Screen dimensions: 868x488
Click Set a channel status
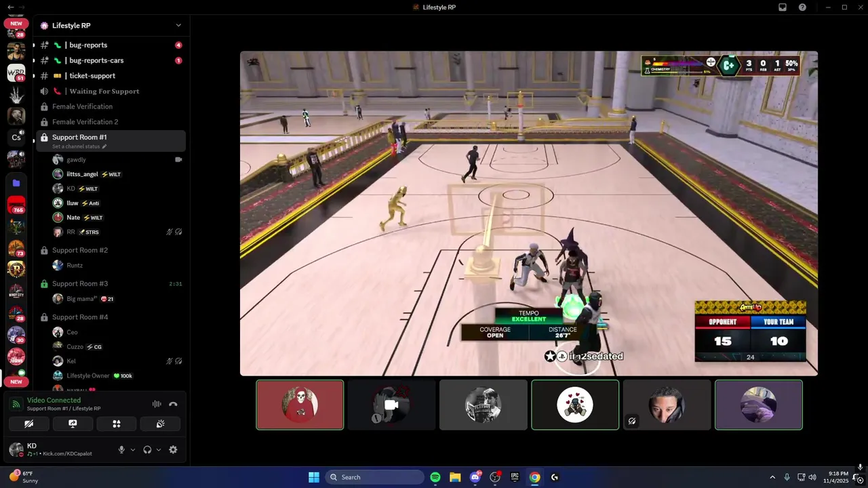[79, 146]
